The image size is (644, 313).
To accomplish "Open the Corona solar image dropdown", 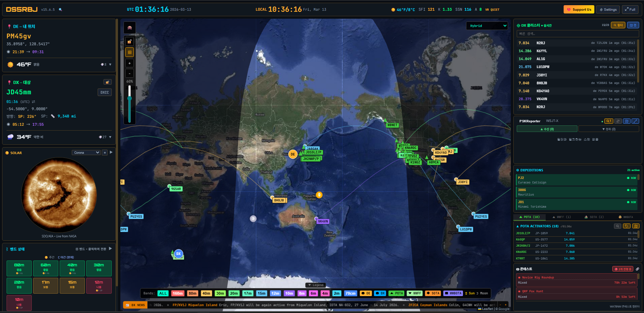I will click(x=86, y=153).
